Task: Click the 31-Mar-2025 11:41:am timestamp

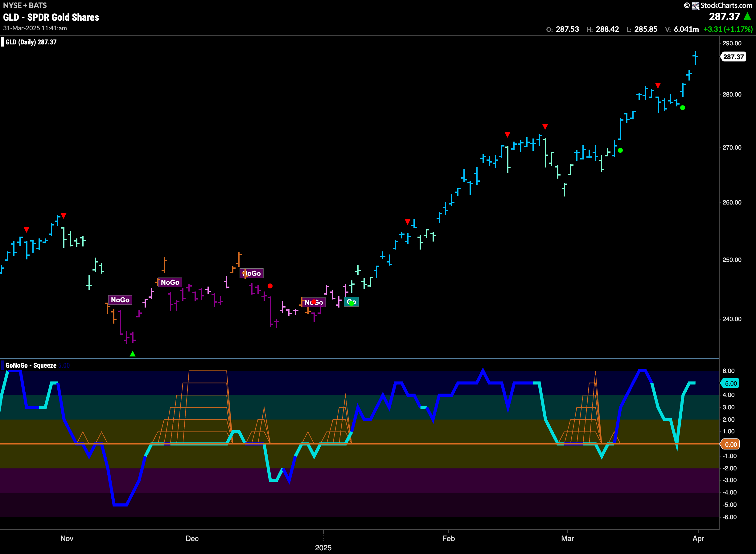Action: coord(35,28)
